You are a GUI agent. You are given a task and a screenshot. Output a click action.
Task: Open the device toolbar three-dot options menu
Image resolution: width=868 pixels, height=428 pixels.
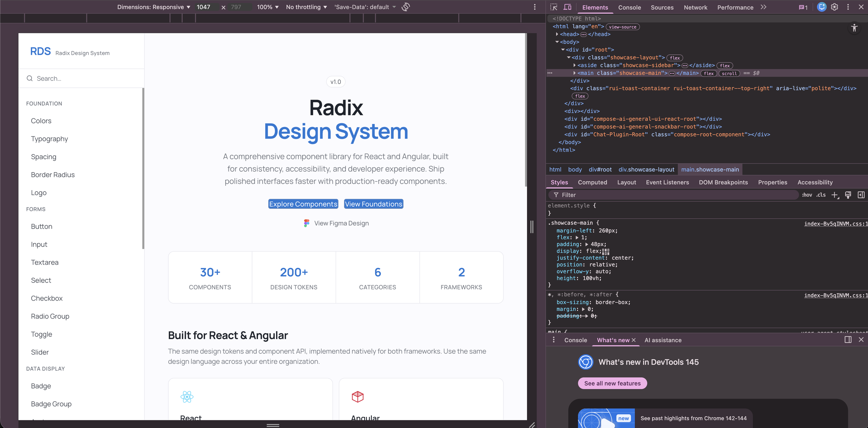coord(535,7)
